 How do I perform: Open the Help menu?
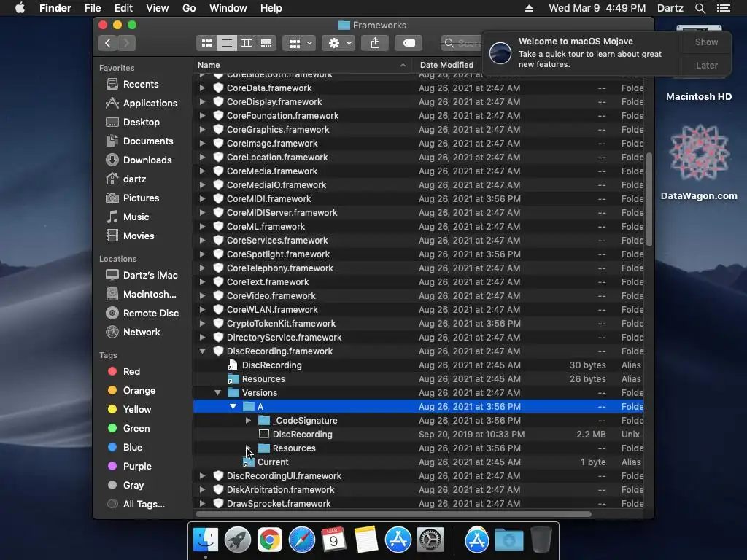pyautogui.click(x=271, y=8)
